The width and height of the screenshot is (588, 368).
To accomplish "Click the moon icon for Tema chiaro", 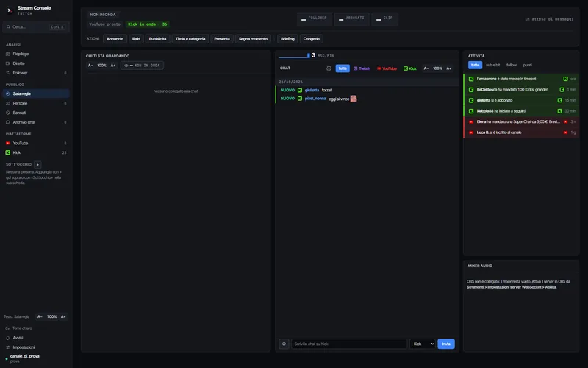I will click(x=7, y=328).
